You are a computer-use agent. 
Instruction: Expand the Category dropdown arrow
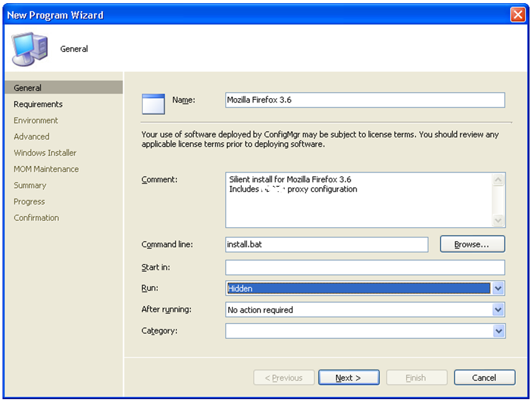tap(498, 331)
